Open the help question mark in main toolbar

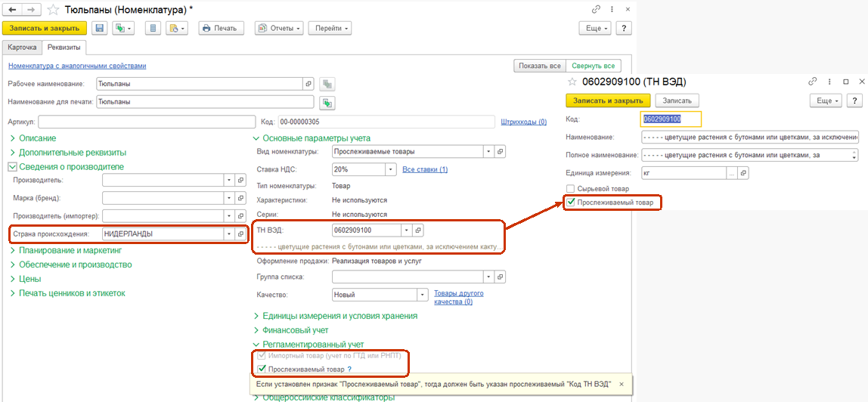click(624, 28)
